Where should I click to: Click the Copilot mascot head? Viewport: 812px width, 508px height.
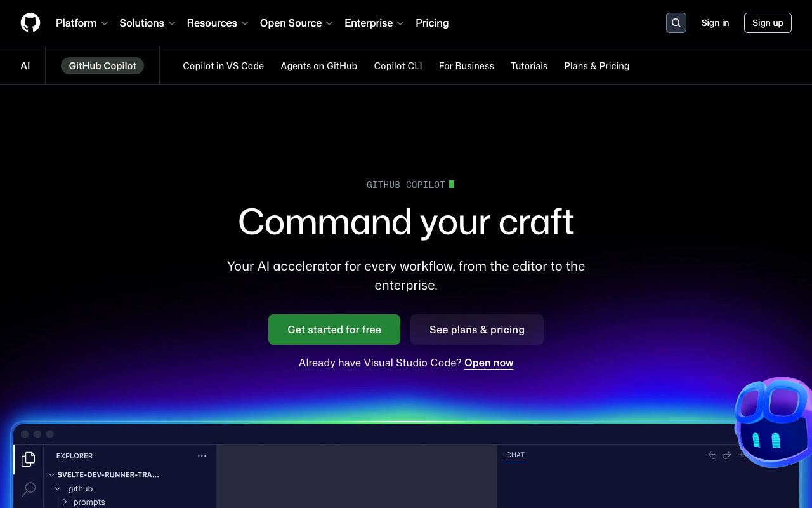coord(774,422)
